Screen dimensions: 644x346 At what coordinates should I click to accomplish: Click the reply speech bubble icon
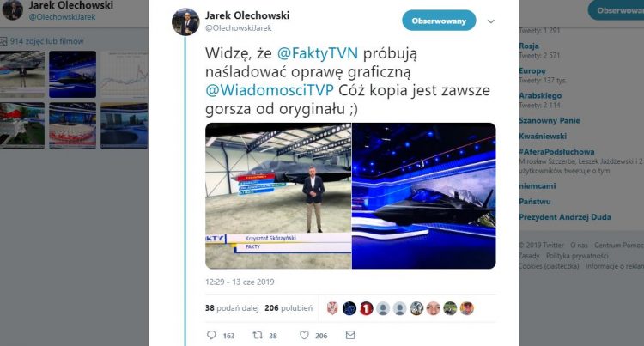point(211,335)
